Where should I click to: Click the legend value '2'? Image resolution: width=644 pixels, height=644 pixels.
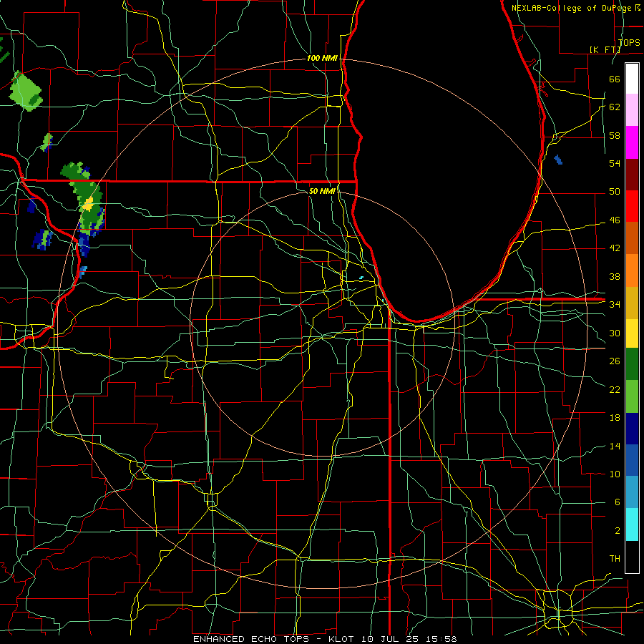pos(617,531)
